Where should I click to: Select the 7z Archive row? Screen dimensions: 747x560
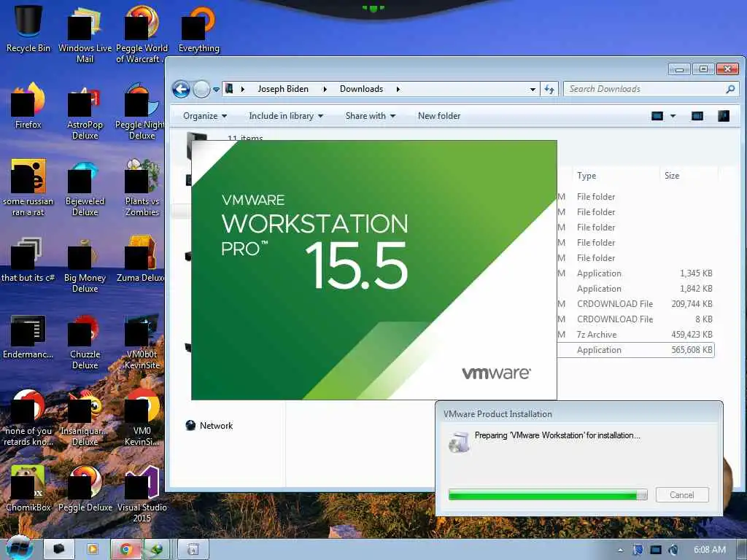coord(635,335)
